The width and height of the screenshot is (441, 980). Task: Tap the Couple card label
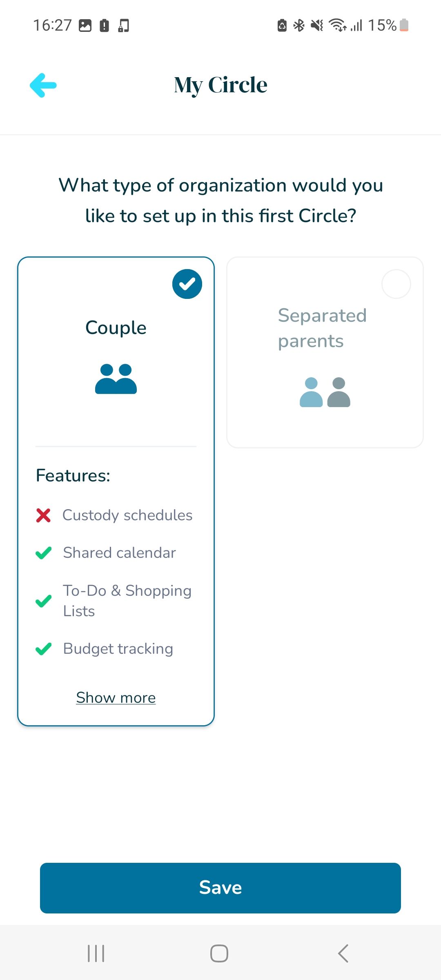point(116,327)
